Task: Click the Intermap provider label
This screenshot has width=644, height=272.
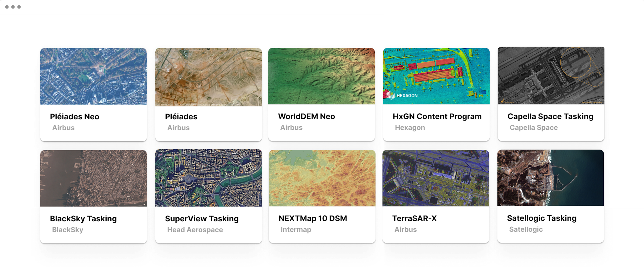Action: click(x=296, y=229)
